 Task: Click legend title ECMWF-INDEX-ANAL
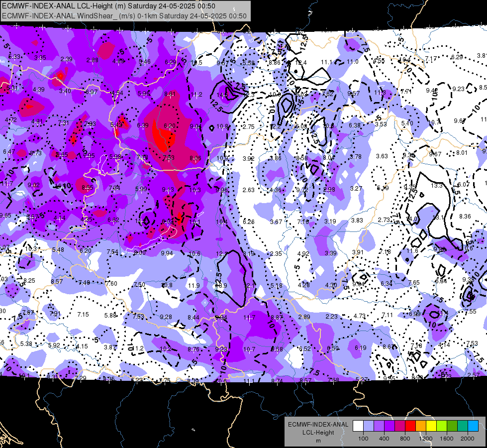(318, 425)
